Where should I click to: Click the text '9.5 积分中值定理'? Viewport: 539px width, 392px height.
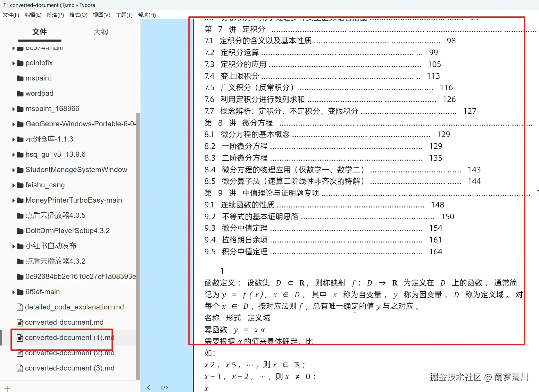(236, 252)
